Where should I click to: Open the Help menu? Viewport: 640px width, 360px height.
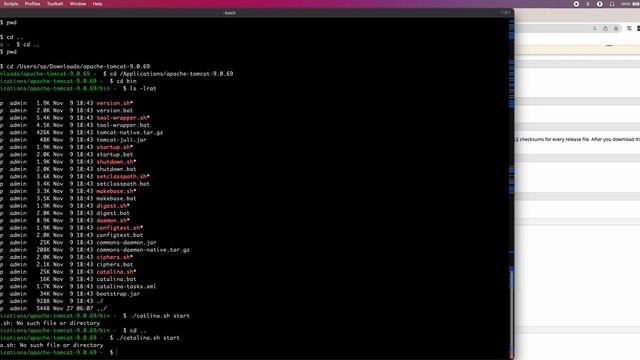[x=97, y=4]
